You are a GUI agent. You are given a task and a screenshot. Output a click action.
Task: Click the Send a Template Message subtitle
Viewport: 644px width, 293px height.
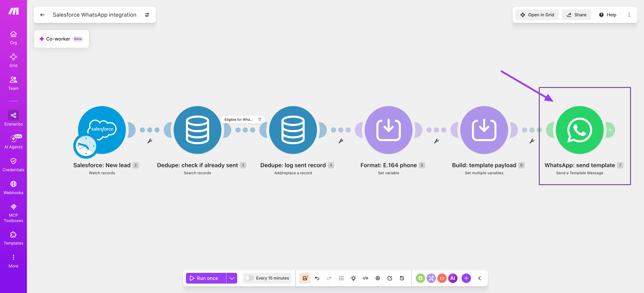click(x=579, y=173)
